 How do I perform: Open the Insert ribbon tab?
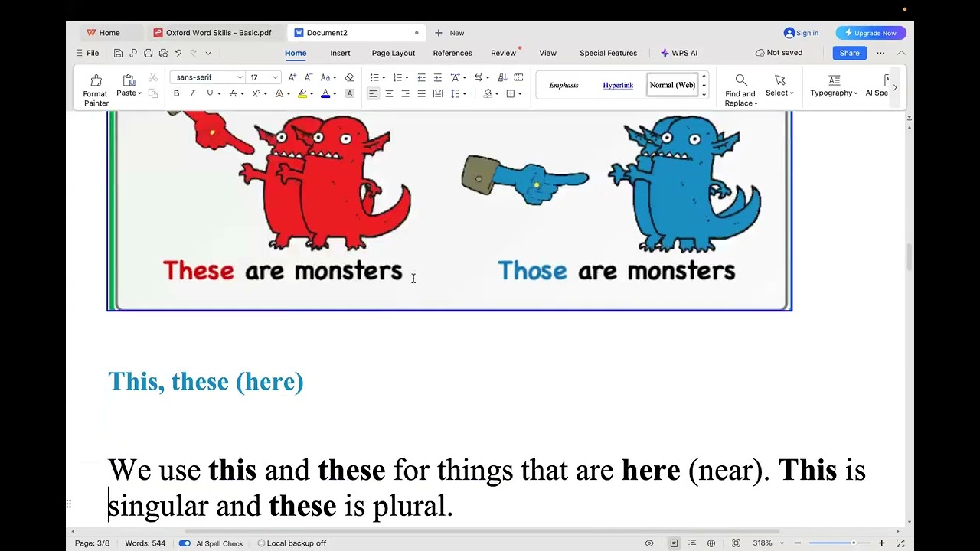(340, 53)
